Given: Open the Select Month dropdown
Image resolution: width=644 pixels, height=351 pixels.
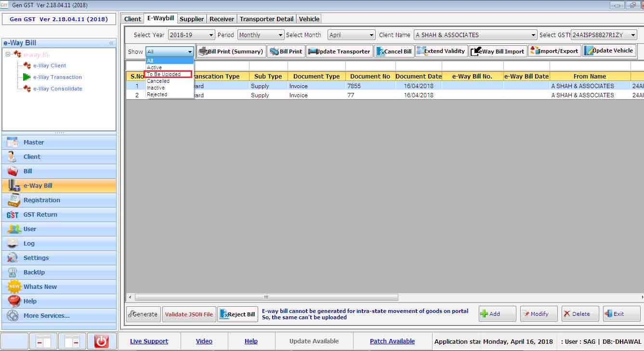Looking at the screenshot, I should (x=371, y=35).
